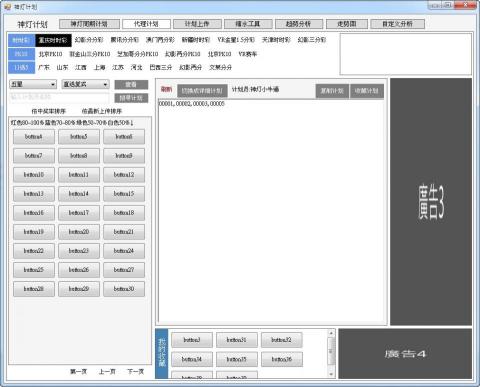Select the 自定义分析 tab
The height and width of the screenshot is (387, 480).
pos(397,24)
